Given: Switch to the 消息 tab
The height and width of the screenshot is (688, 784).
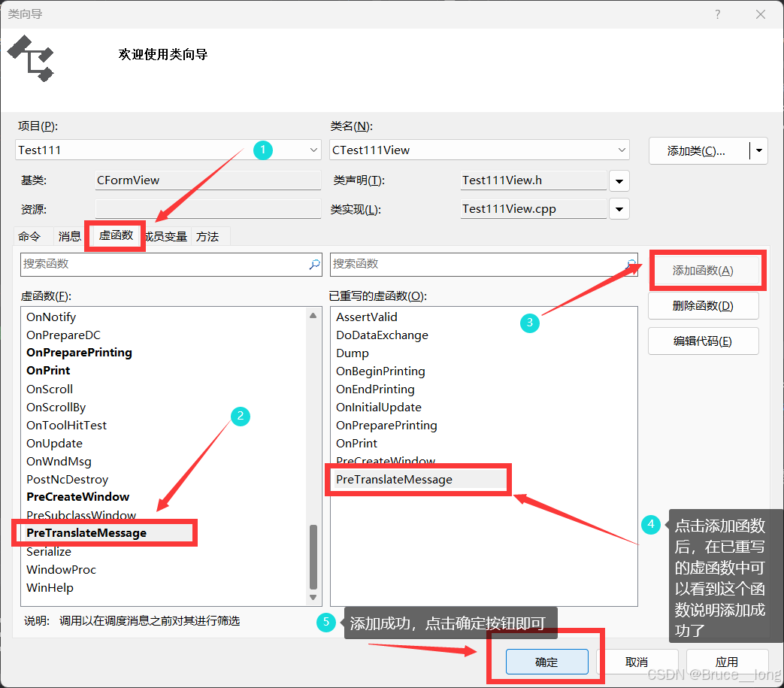Looking at the screenshot, I should pos(69,235).
